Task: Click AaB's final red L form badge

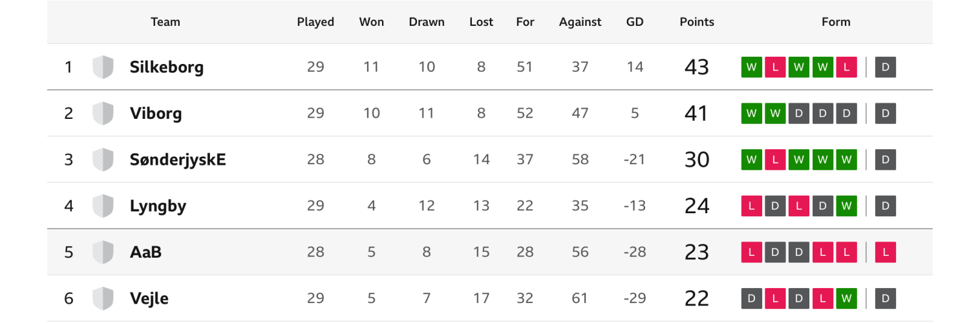Action: click(885, 252)
